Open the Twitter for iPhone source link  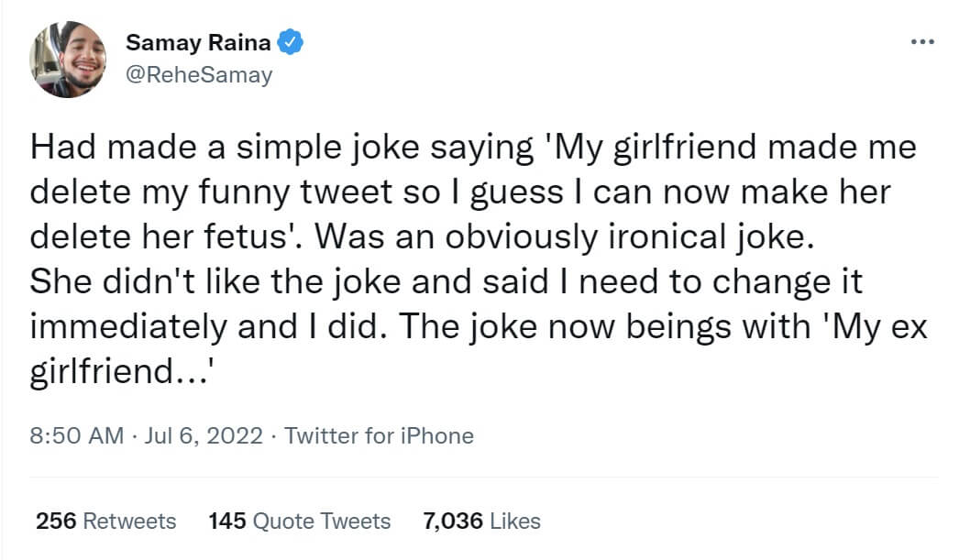coord(379,435)
